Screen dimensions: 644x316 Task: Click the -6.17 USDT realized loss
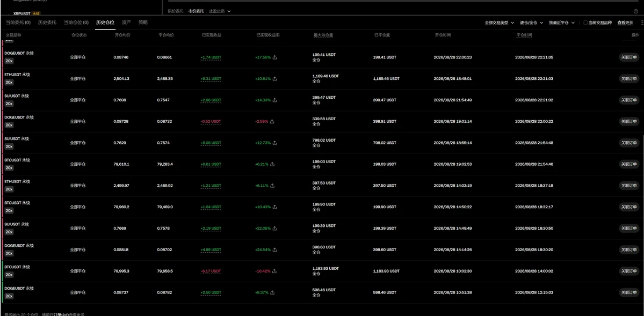point(211,271)
